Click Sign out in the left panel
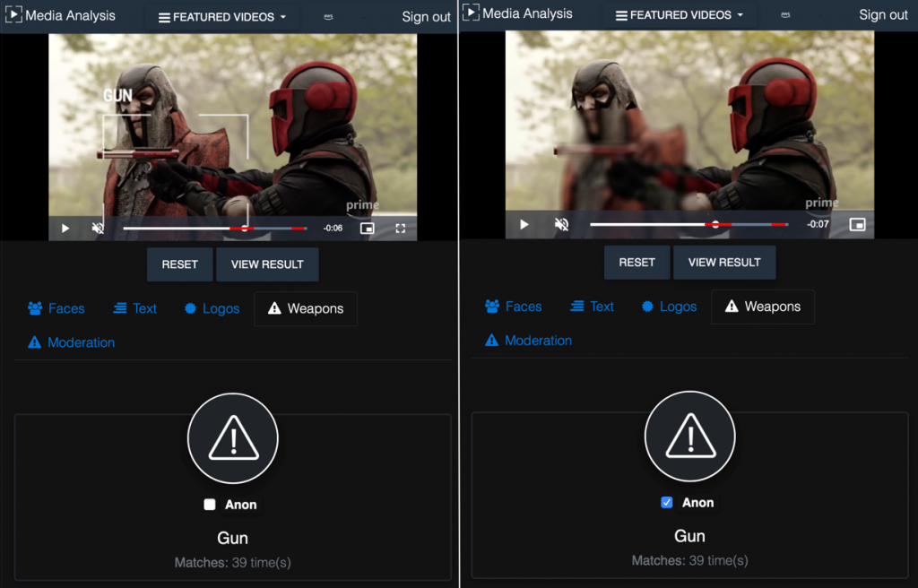Viewport: 918px width, 588px height. tap(426, 17)
